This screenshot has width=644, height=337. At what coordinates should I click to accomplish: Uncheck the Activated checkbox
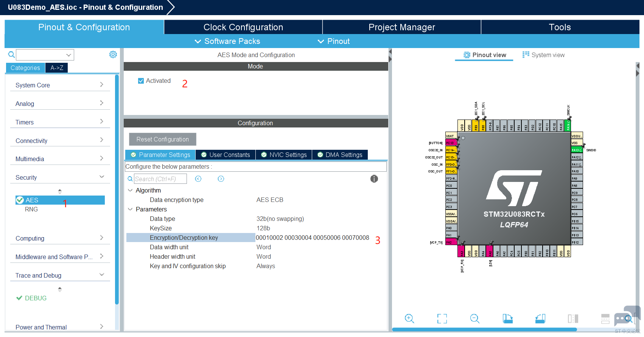pos(141,81)
